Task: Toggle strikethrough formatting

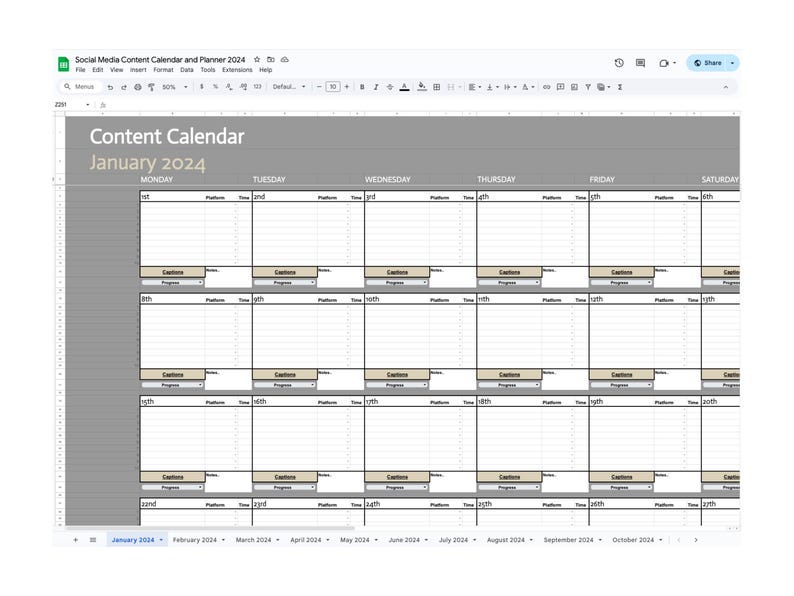Action: [390, 87]
